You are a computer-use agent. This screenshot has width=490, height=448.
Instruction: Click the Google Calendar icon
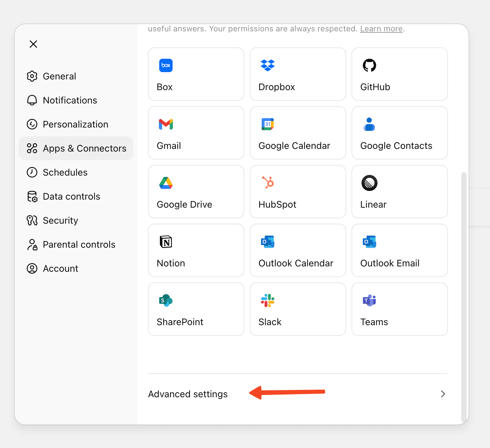pyautogui.click(x=268, y=124)
